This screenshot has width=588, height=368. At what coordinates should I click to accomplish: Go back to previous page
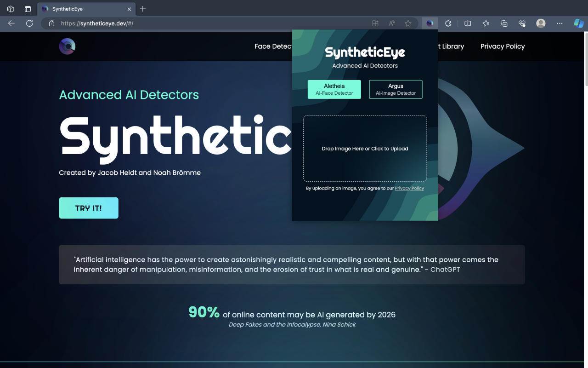(x=11, y=23)
